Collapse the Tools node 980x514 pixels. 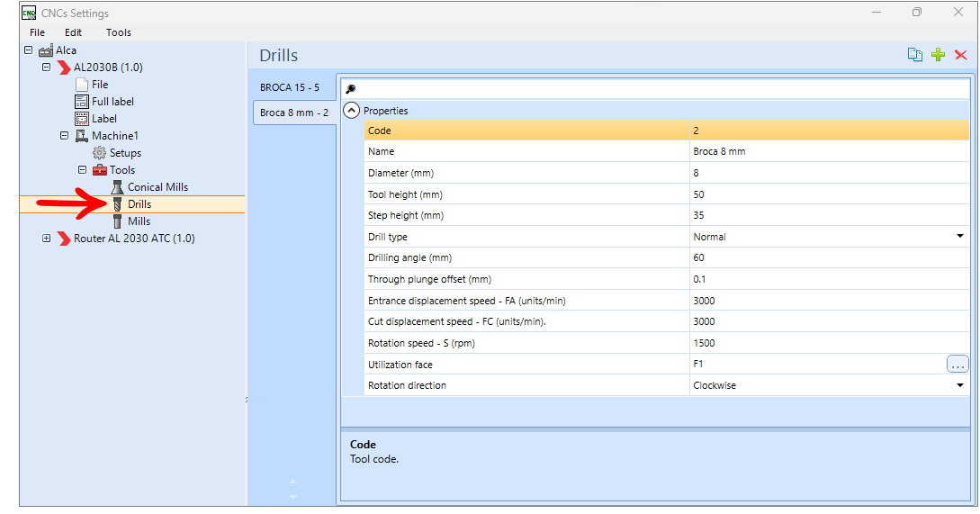pos(82,169)
